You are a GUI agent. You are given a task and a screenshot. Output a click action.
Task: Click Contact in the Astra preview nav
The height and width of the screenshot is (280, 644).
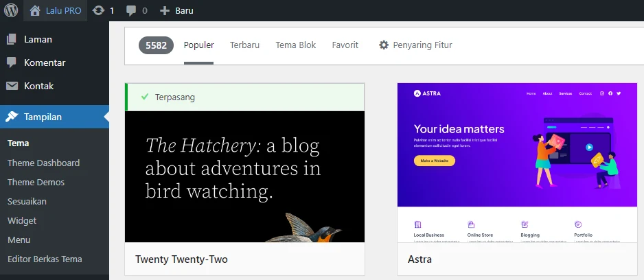click(x=585, y=93)
